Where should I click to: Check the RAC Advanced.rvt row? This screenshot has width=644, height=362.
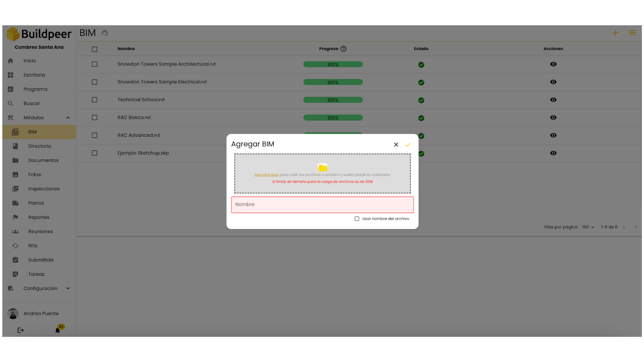point(95,136)
